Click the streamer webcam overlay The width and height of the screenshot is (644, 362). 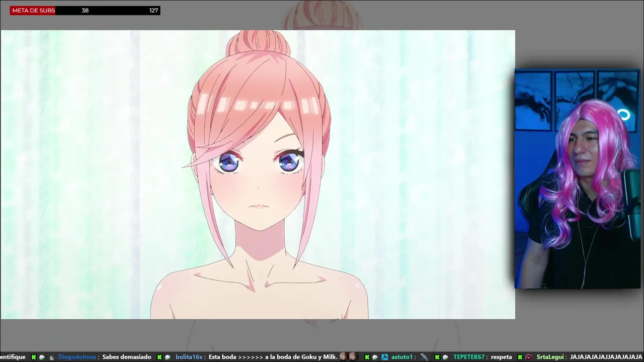(578, 179)
